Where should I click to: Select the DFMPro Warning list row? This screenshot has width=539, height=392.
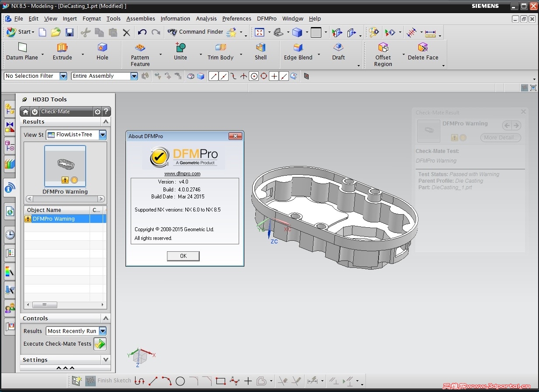tap(65, 219)
